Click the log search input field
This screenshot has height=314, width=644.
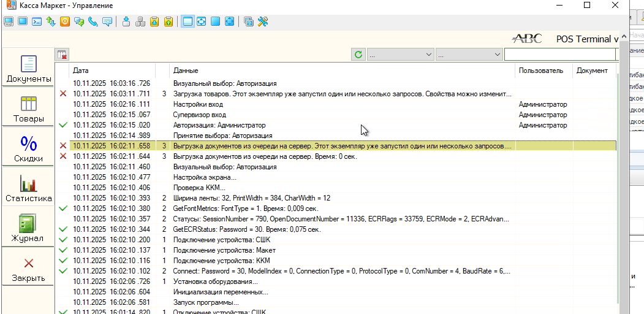pyautogui.click(x=560, y=54)
